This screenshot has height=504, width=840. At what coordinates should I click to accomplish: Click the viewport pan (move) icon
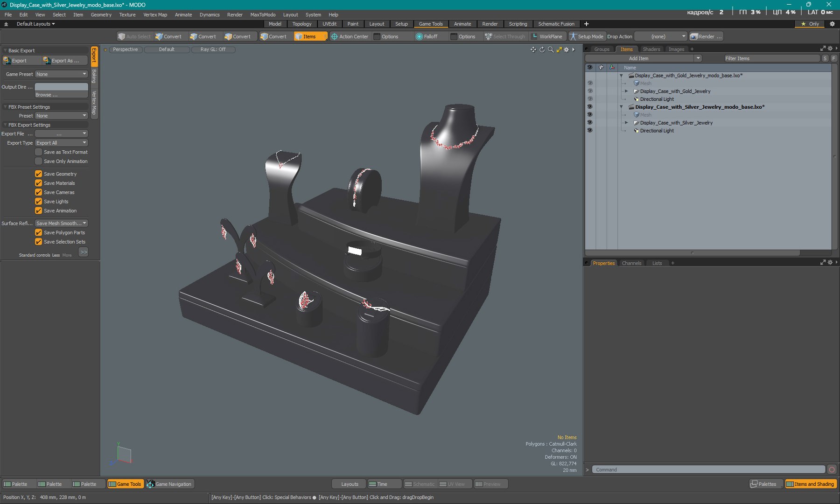(x=533, y=49)
